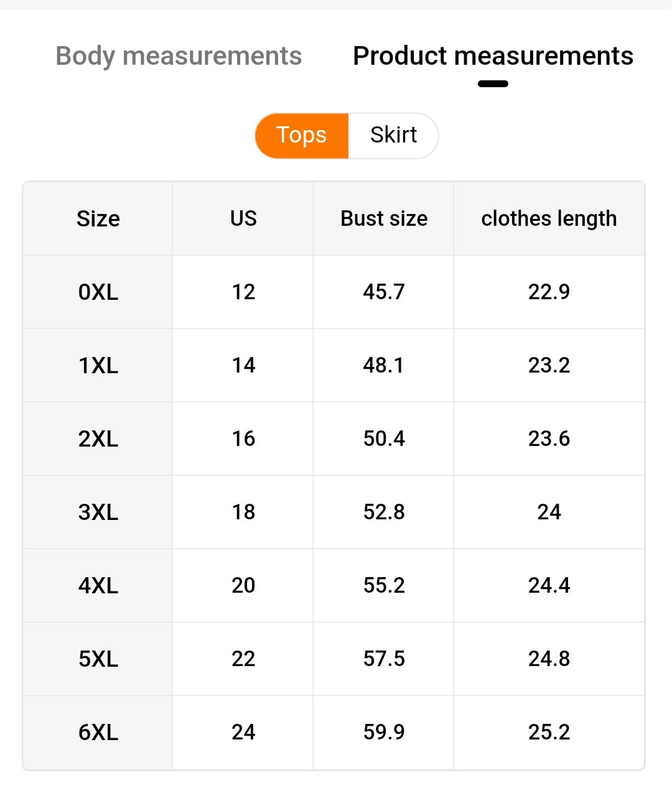Click the US column header
The image size is (672, 788).
click(x=243, y=219)
